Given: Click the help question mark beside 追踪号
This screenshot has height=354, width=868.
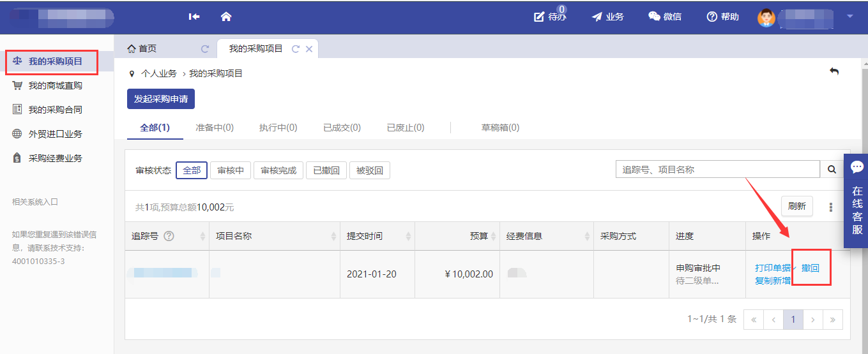Looking at the screenshot, I should coord(169,236).
